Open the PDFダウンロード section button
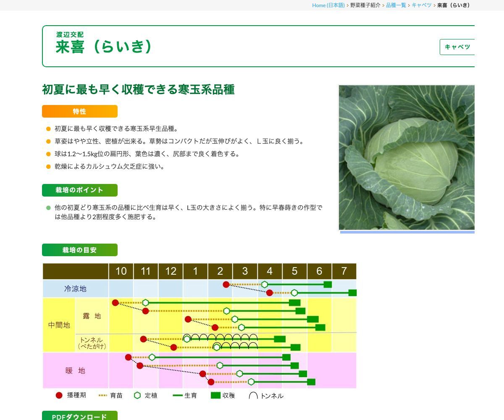The image size is (504, 420). (79, 416)
